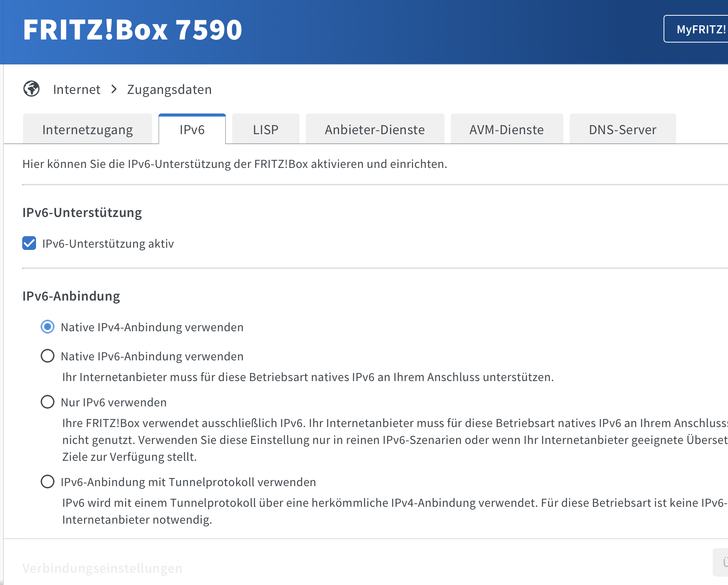Select Native IPv6-Anbindung verwenden radio
Viewport: 728px width, 585px height.
tap(48, 356)
